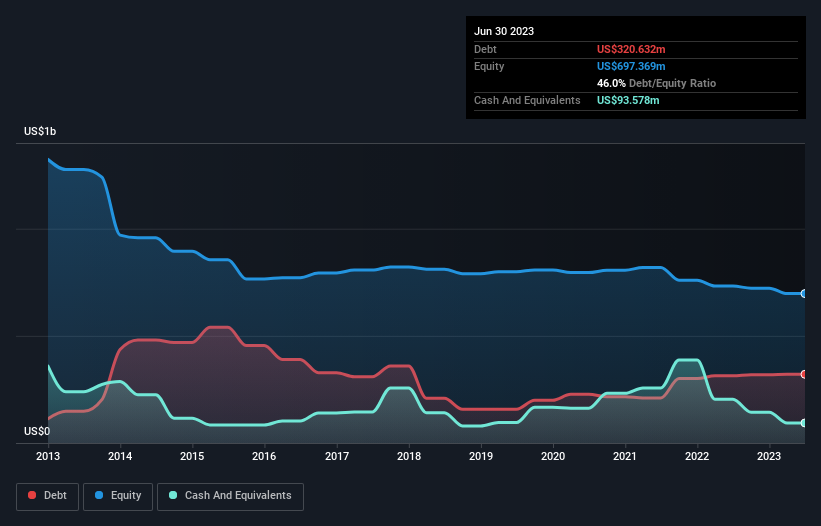Click the 2016 x-axis label

pyautogui.click(x=264, y=456)
